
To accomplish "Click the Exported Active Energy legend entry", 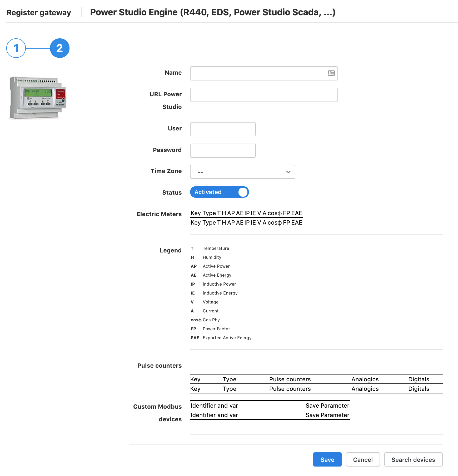I will tap(227, 338).
